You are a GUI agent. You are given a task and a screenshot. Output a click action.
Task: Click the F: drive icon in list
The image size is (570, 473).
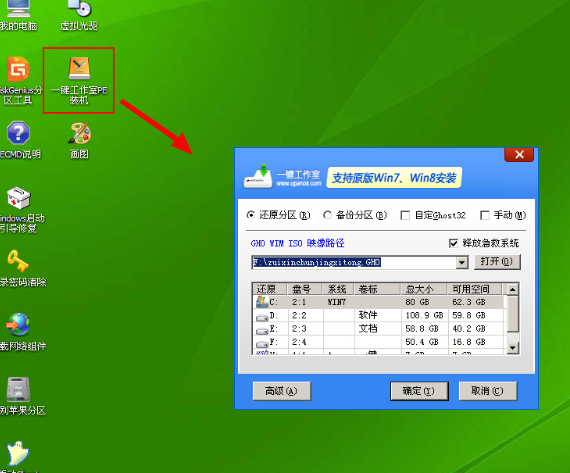point(262,344)
